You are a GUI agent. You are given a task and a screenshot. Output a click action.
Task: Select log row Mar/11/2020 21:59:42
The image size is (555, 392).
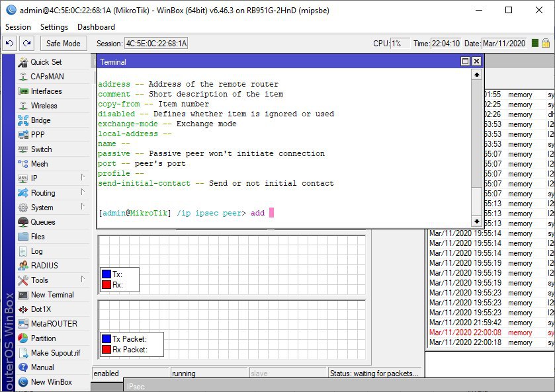491,323
